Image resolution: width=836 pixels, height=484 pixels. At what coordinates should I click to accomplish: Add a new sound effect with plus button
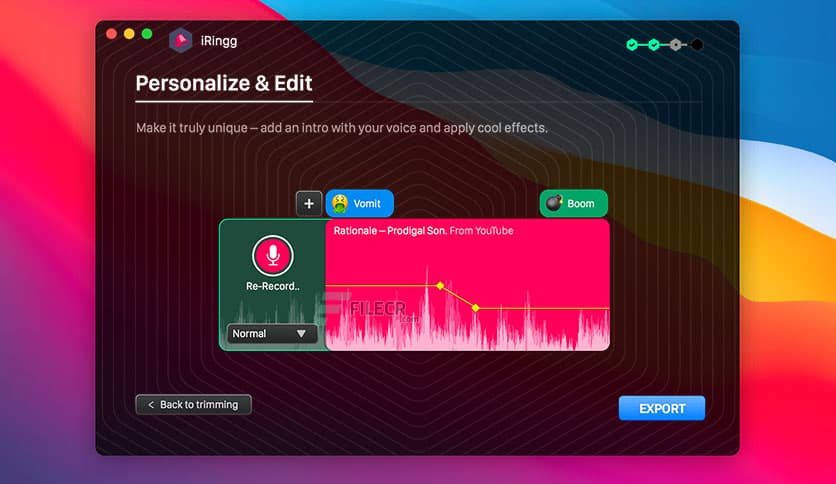pyautogui.click(x=309, y=203)
